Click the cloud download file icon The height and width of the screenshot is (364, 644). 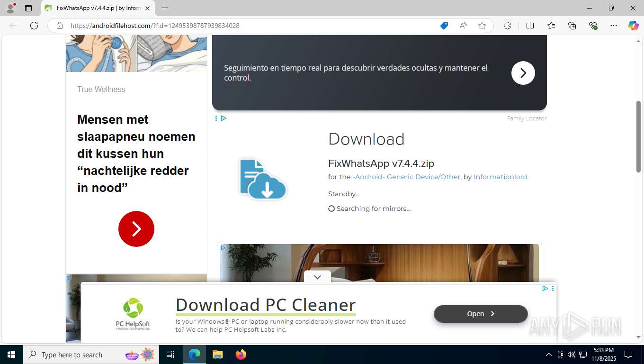tap(263, 179)
